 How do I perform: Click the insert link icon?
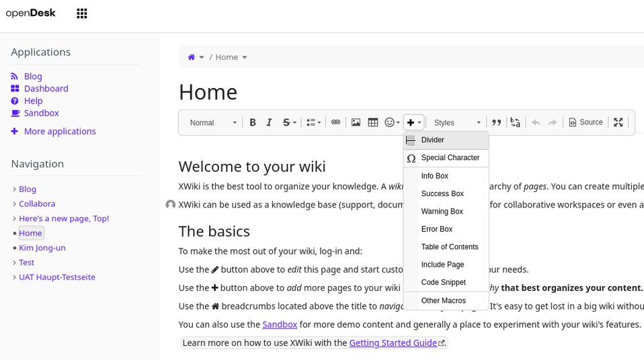click(x=335, y=122)
